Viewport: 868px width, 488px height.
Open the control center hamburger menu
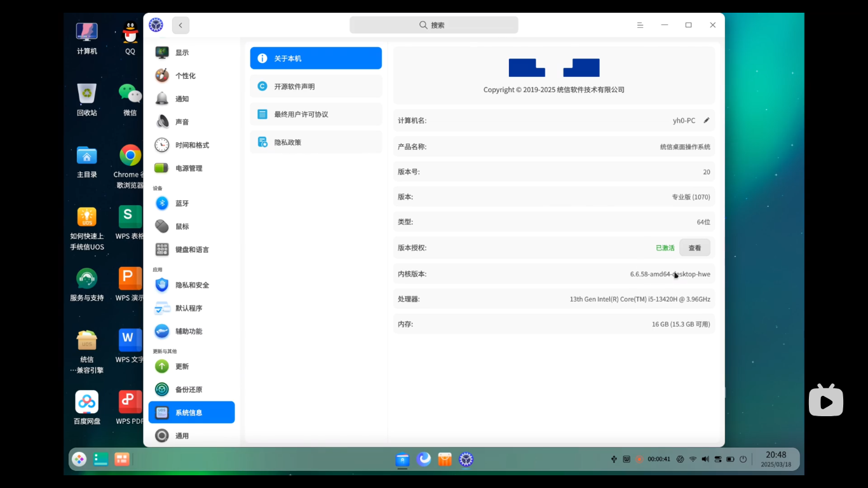[640, 25]
